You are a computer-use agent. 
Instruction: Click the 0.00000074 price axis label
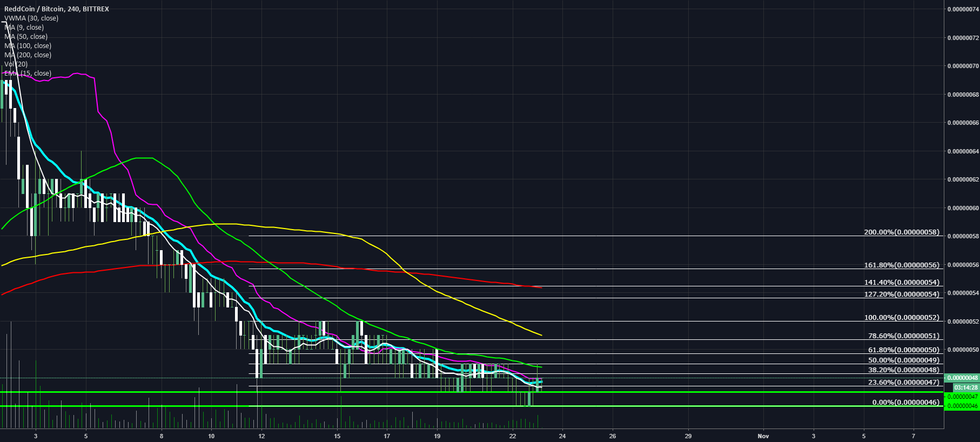[963, 9]
